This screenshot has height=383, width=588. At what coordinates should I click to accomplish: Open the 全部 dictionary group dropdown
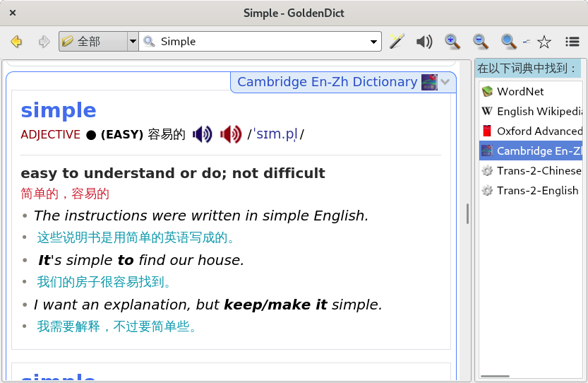tap(98, 41)
